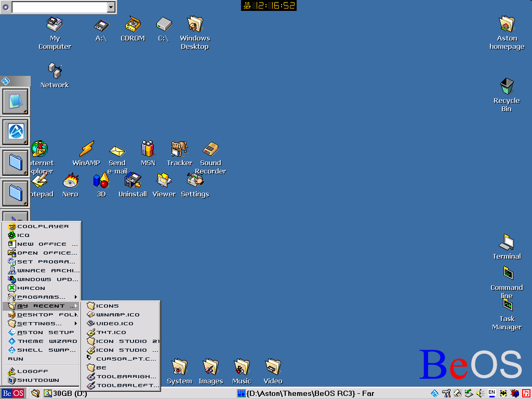This screenshot has width=532, height=399.
Task: Click the upper blue folder side panel button
Action: coord(16,163)
